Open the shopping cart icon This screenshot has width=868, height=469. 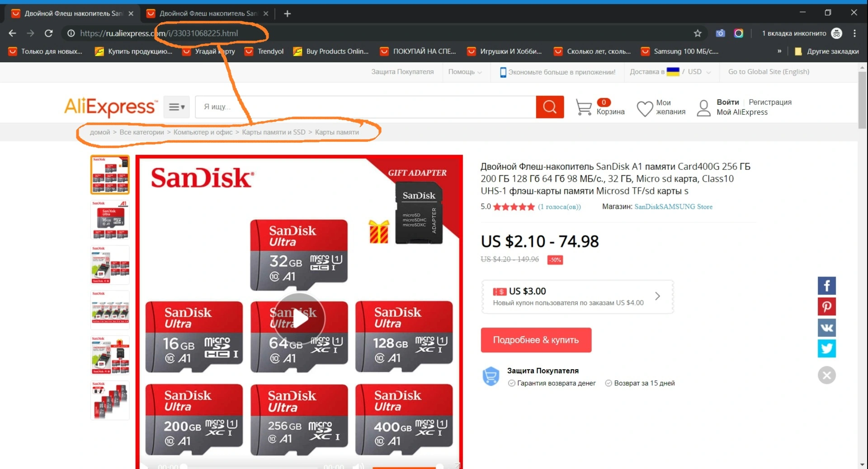[584, 107]
